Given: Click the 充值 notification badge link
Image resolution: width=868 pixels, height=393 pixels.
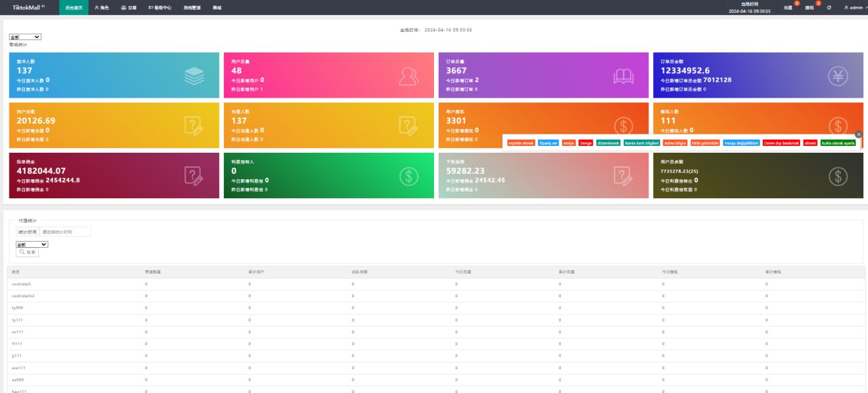Looking at the screenshot, I should (788, 7).
